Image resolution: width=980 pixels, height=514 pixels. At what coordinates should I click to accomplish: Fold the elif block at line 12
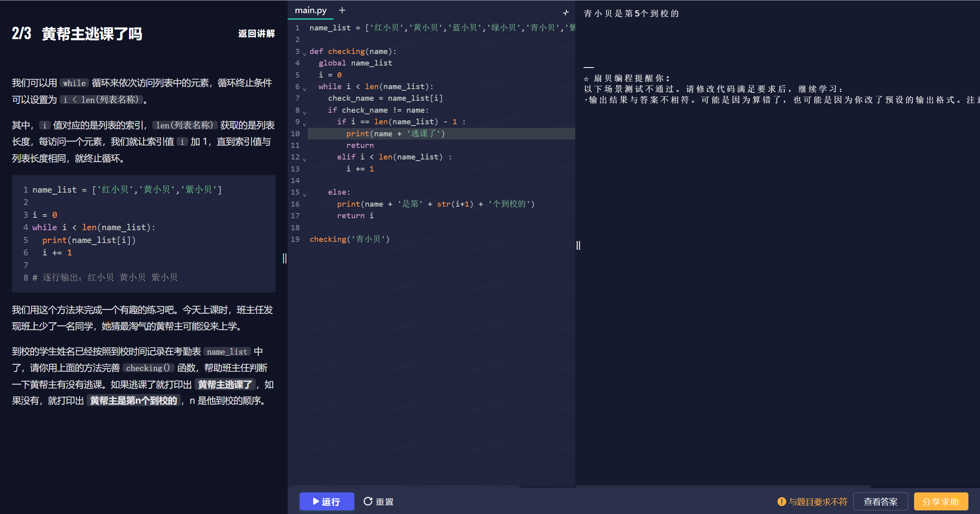(x=304, y=159)
